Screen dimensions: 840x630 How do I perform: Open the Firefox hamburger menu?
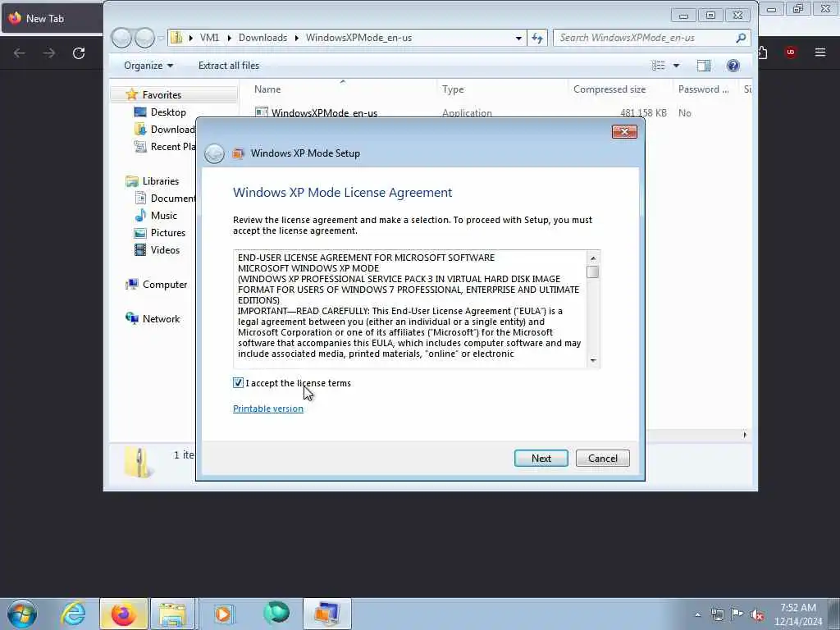pos(819,52)
